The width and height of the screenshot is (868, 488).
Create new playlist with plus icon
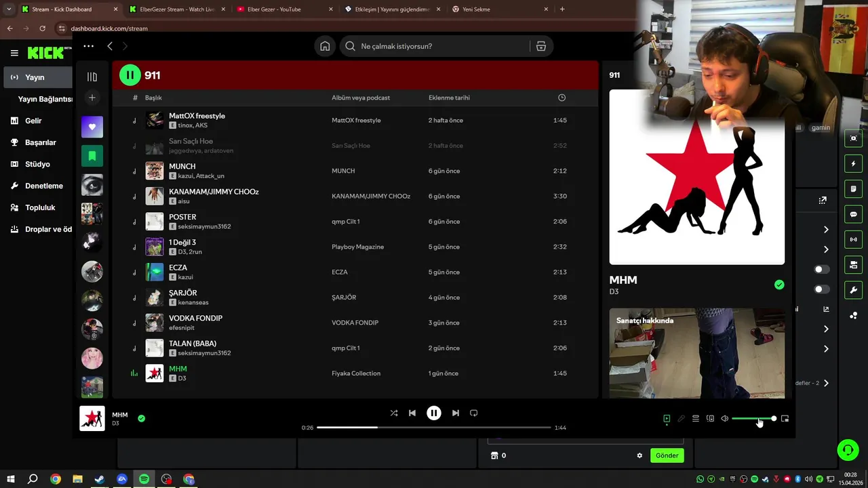92,98
